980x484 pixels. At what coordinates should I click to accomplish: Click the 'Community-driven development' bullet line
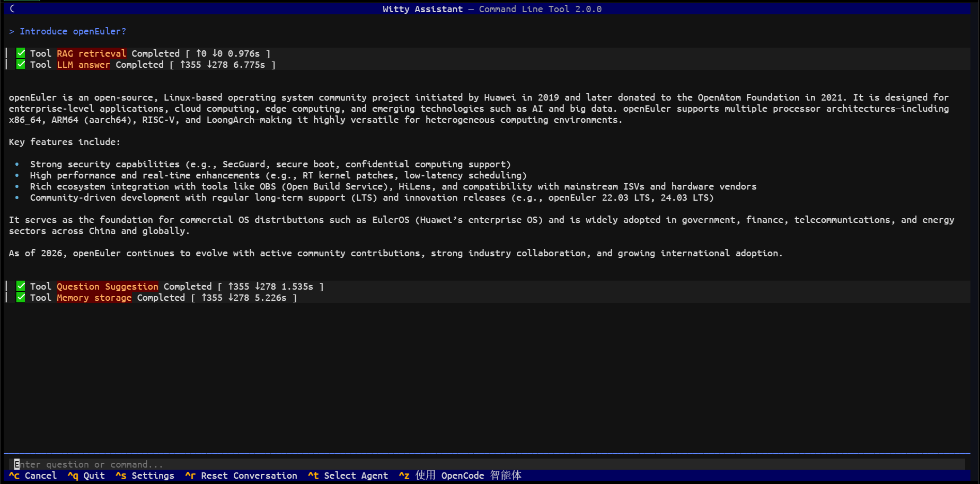372,198
